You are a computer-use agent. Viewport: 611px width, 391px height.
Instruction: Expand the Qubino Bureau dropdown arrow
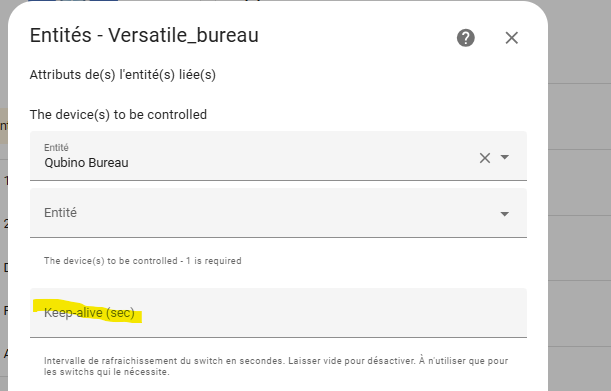pos(505,157)
